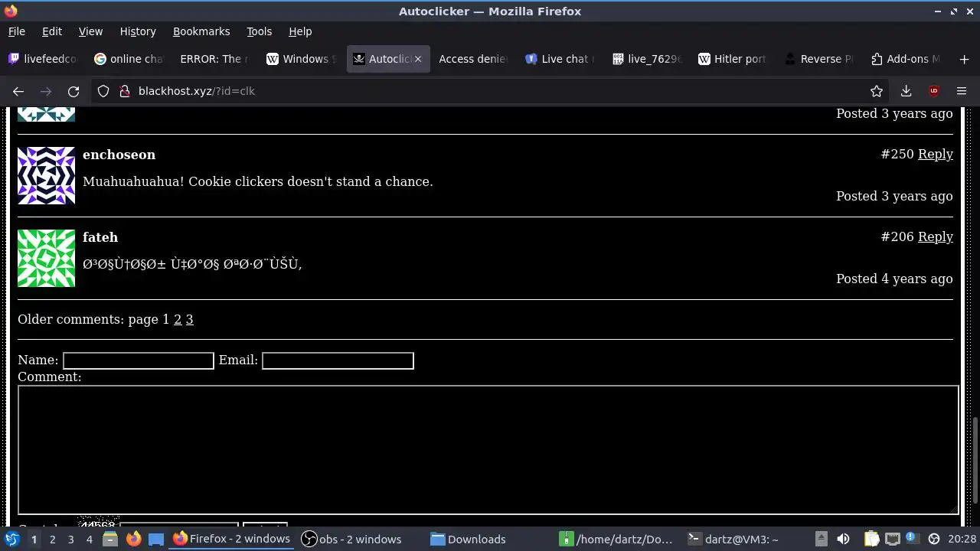Open the network connection tray icon
980x551 pixels.
(892, 539)
